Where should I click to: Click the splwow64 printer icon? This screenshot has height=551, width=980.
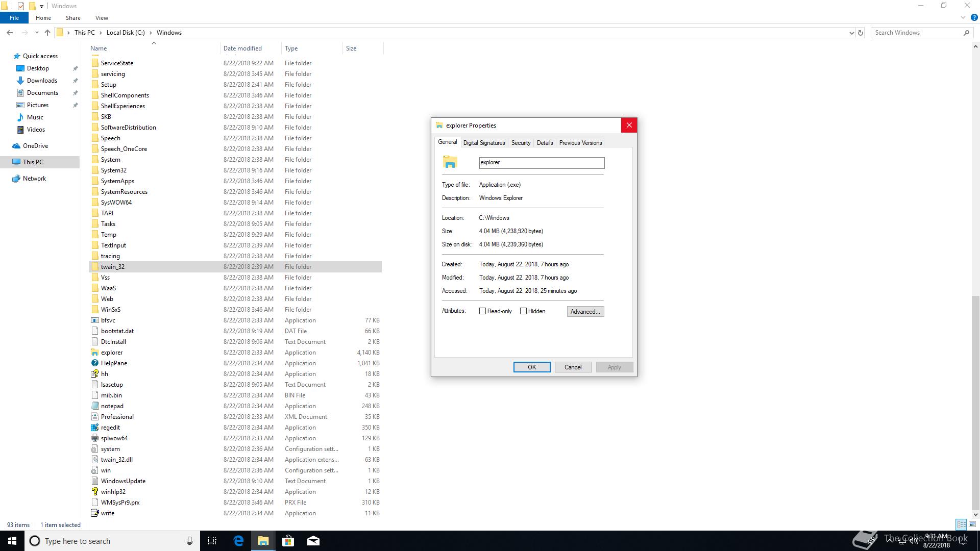(x=94, y=438)
